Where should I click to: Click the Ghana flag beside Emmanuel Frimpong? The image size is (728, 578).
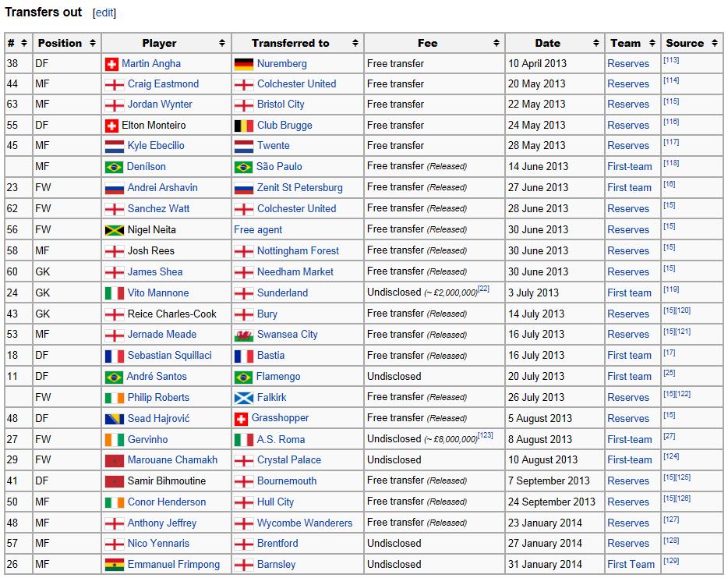[114, 565]
